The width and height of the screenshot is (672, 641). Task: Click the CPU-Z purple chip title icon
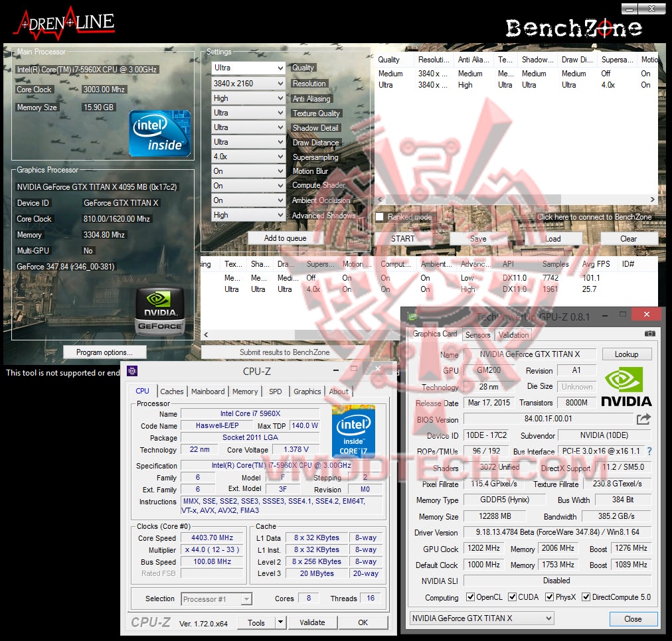click(132, 371)
